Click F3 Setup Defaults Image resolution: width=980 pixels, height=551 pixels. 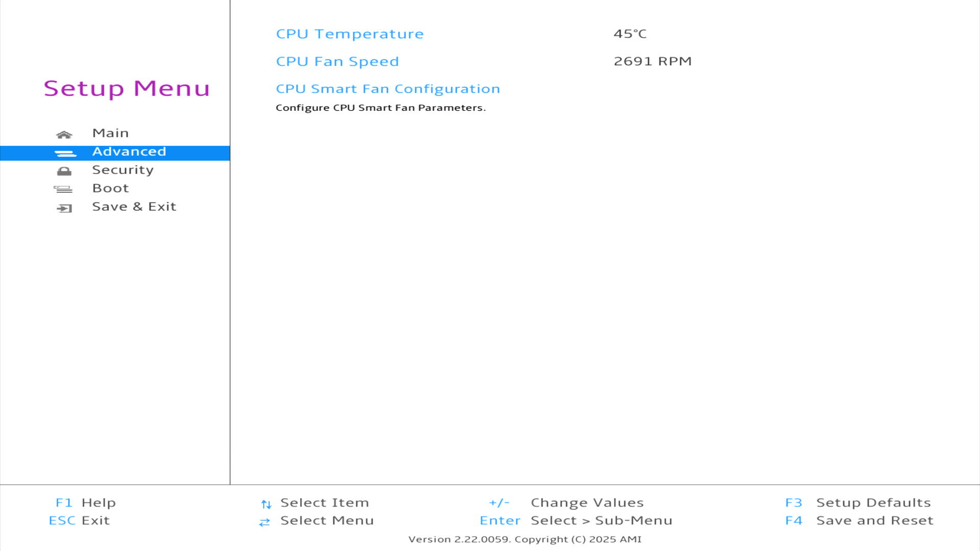point(857,503)
